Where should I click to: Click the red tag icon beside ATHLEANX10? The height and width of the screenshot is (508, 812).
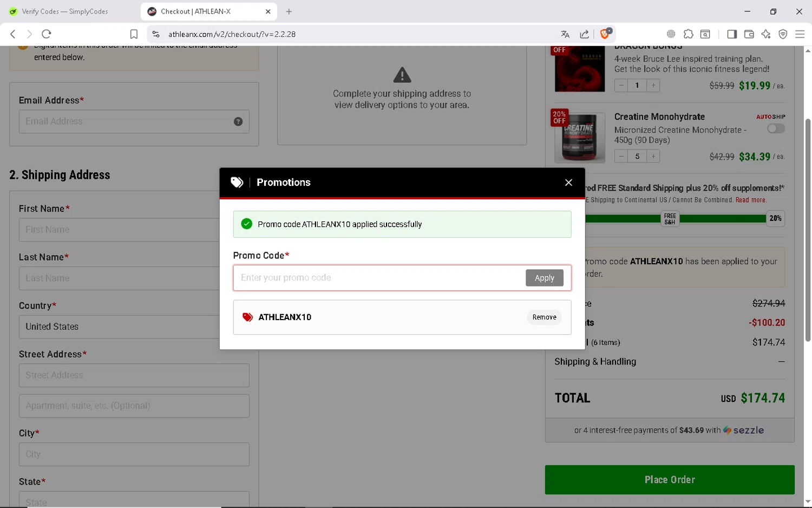click(247, 317)
